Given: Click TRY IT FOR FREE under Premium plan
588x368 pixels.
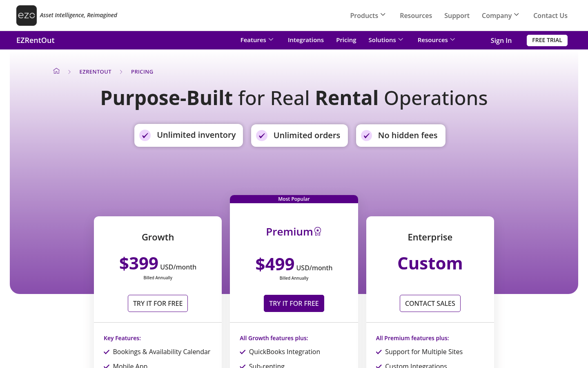Looking at the screenshot, I should coord(294,303).
